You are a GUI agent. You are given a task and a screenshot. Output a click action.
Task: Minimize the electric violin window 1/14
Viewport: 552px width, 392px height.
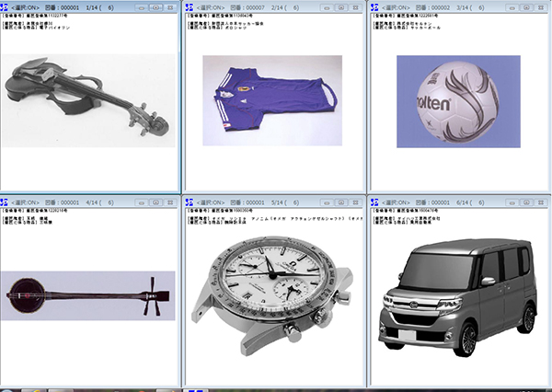pyautogui.click(x=142, y=7)
